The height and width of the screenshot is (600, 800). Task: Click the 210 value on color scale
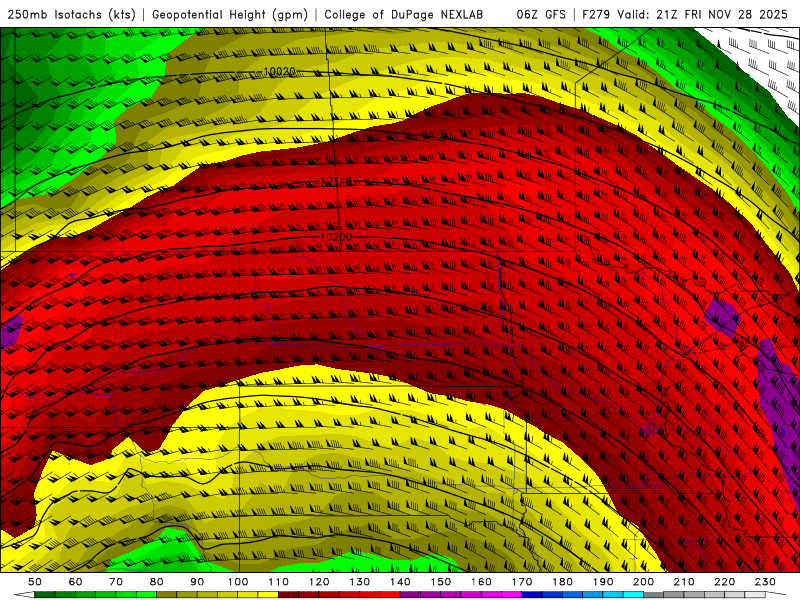[x=684, y=582]
